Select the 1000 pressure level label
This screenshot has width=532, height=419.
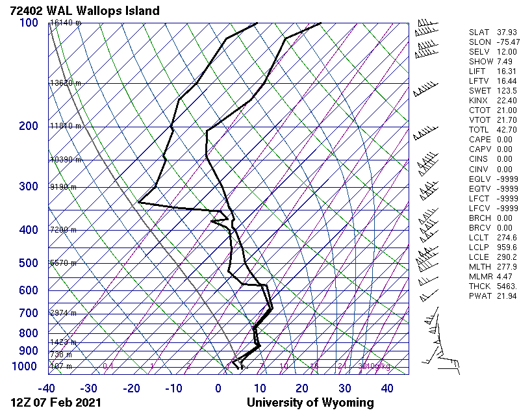coord(25,366)
